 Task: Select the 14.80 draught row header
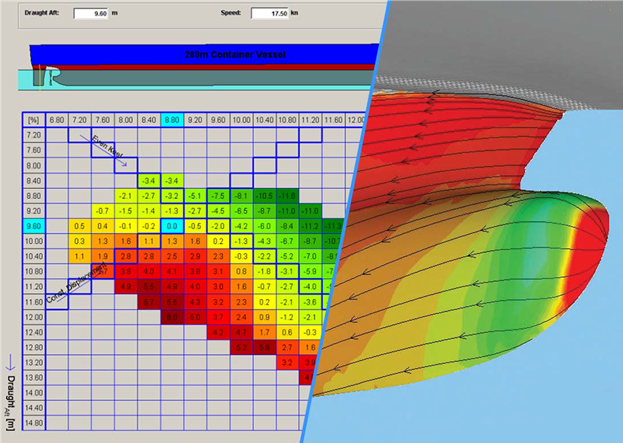point(33,423)
